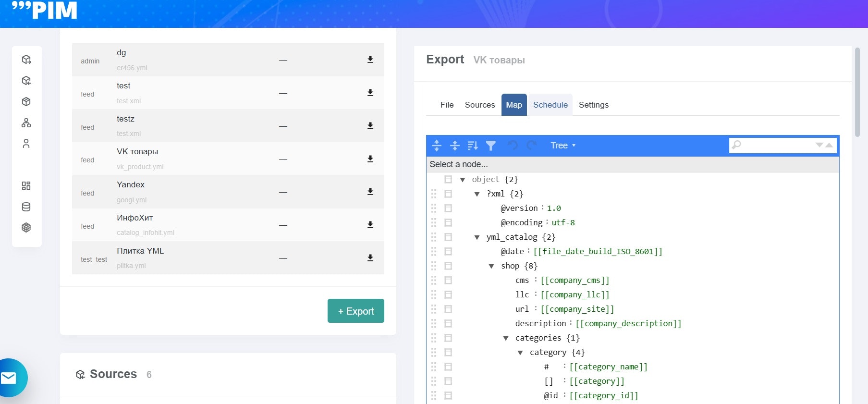This screenshot has height=404, width=868.
Task: Download the VK товары export file
Action: [x=370, y=159]
